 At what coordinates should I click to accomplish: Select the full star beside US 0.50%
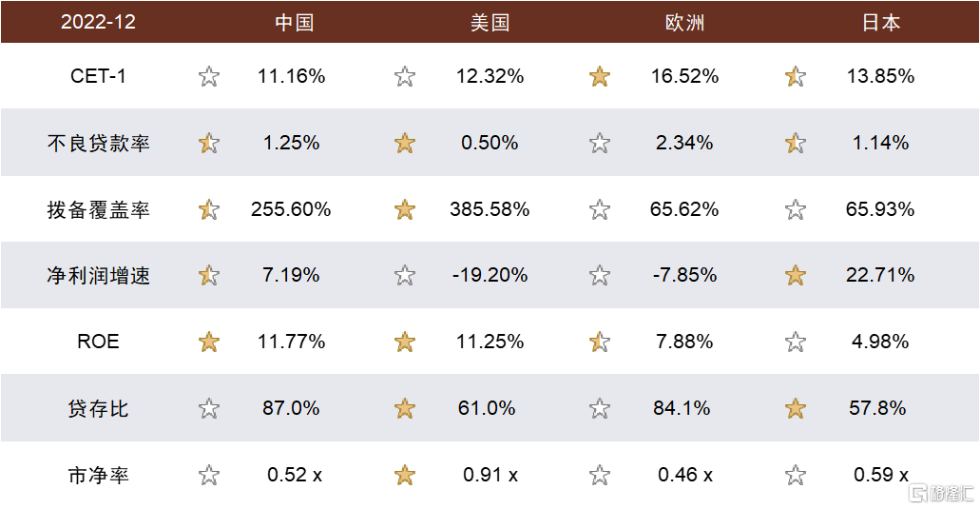pos(404,144)
